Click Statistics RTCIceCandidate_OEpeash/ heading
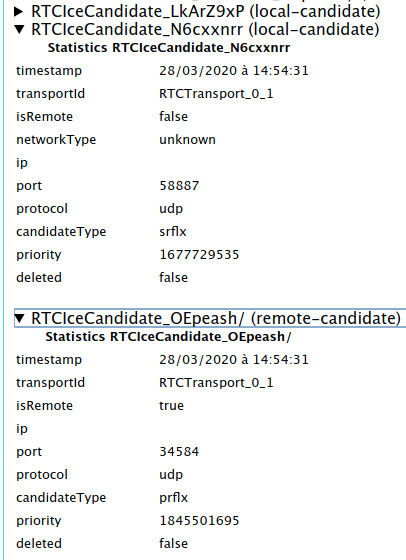This screenshot has height=560, width=406. click(x=168, y=336)
